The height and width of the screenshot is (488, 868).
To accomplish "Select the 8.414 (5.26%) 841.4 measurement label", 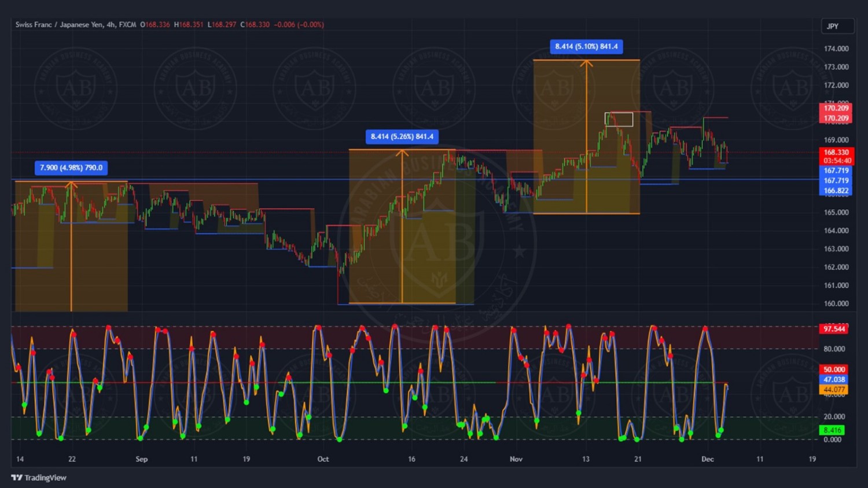I will [402, 136].
